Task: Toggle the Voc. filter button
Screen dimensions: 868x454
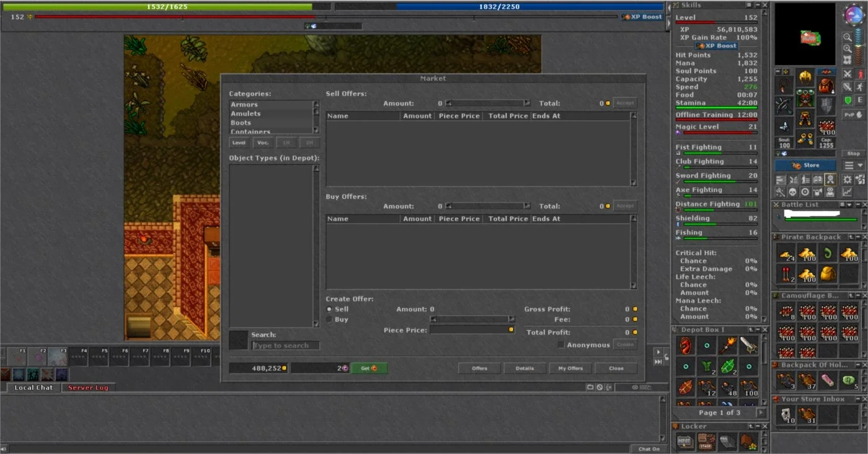Action: (263, 142)
